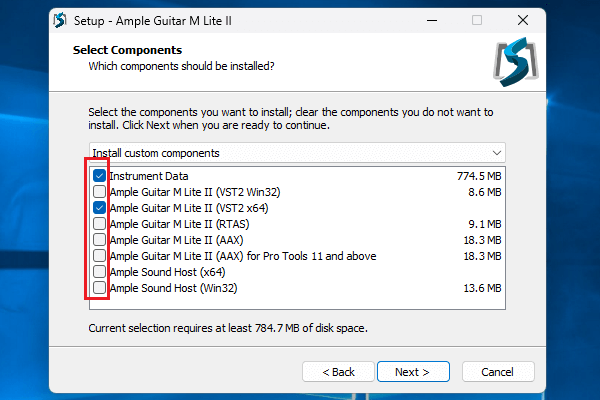Uncheck the Instrument Data checkbox
This screenshot has width=600, height=400.
coord(99,176)
